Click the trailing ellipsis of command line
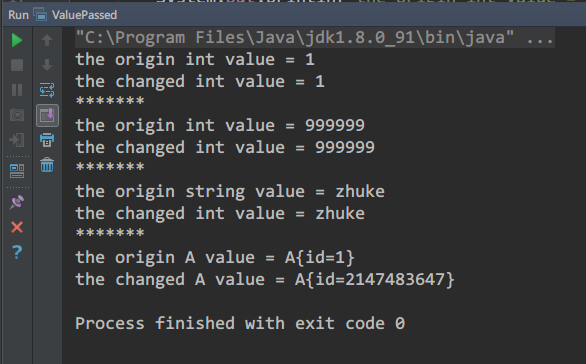The image size is (586, 364). pyautogui.click(x=540, y=38)
